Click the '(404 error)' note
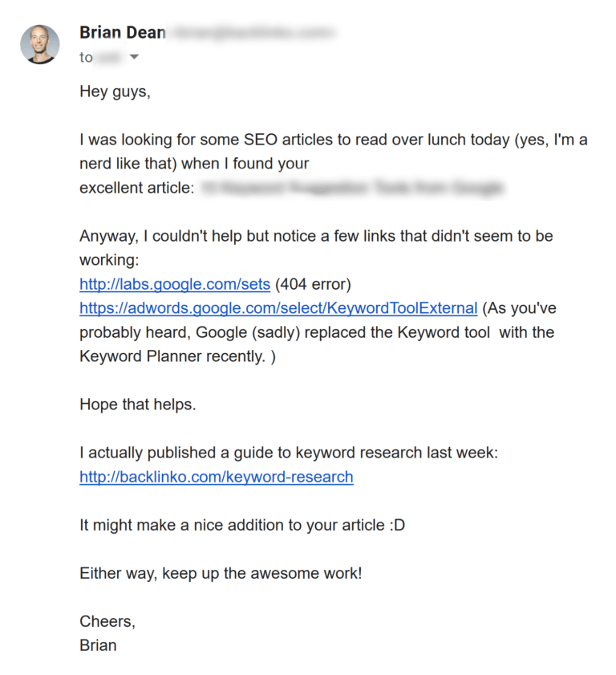This screenshot has height=675, width=616. tap(314, 284)
